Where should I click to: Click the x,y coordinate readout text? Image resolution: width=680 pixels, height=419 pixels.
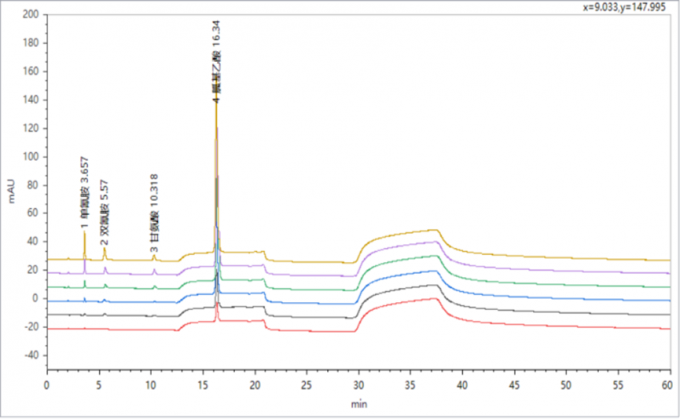click(x=626, y=7)
